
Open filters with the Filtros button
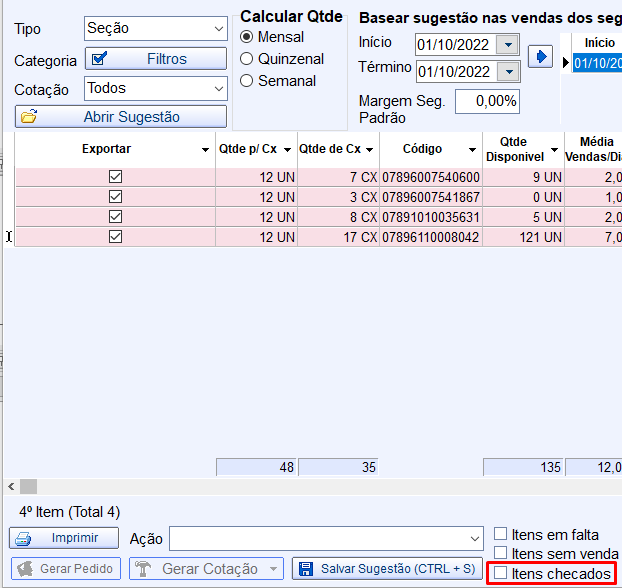click(156, 59)
